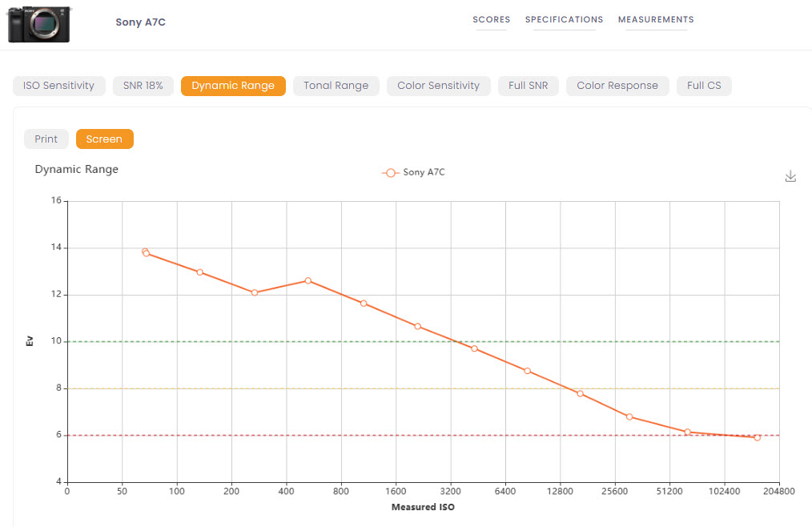Click the data point near ISO 200 at 12 Ev
This screenshot has width=812, height=527.
pos(255,293)
